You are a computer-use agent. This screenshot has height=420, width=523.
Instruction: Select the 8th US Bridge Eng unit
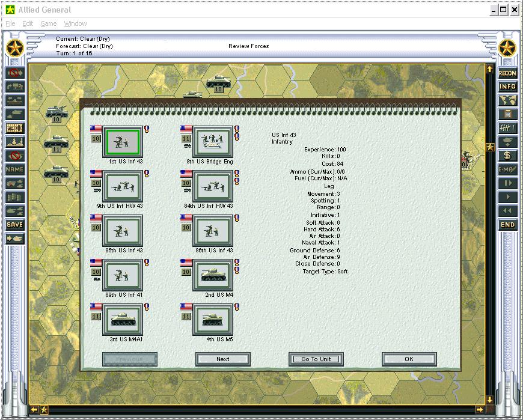tap(213, 142)
